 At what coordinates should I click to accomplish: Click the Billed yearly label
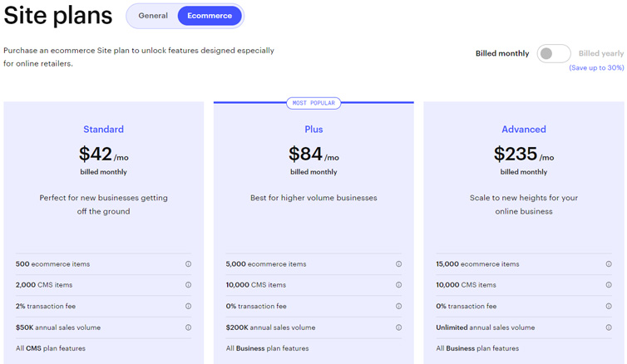pos(601,53)
